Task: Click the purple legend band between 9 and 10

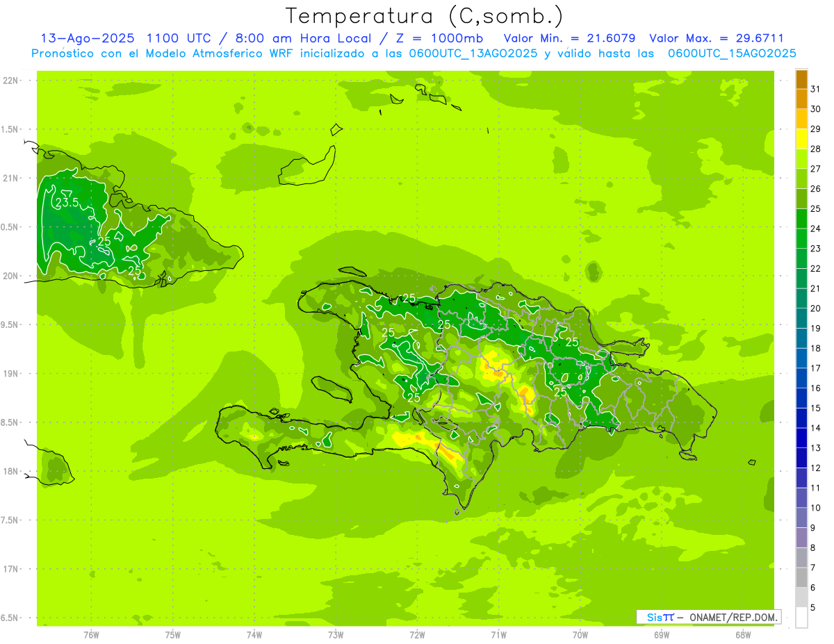Action: [801, 518]
